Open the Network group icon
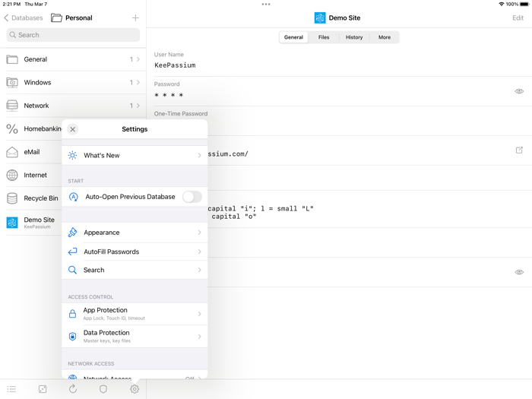Screen dimensions: 532x399 12,106
